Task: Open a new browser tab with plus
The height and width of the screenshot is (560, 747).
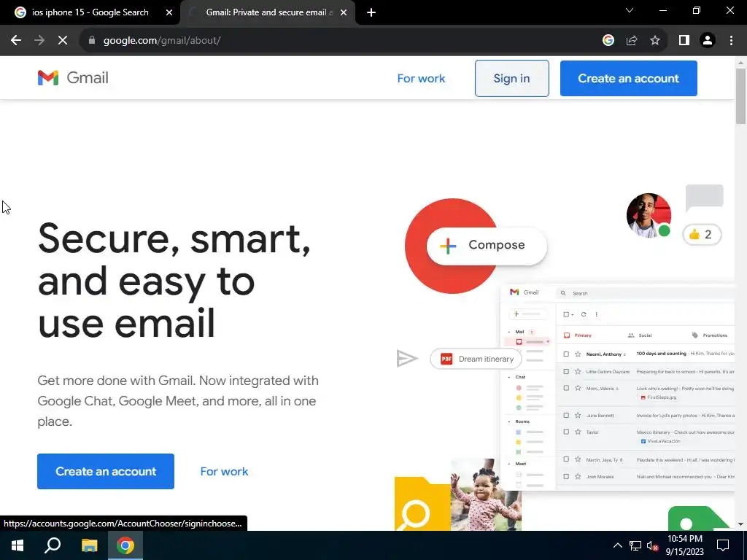Action: (371, 13)
